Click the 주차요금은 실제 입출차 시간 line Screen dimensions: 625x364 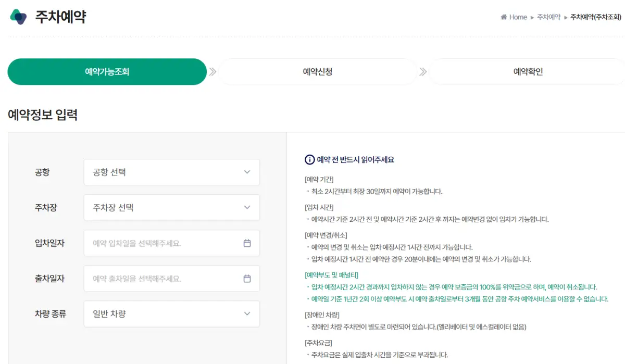tap(377, 355)
